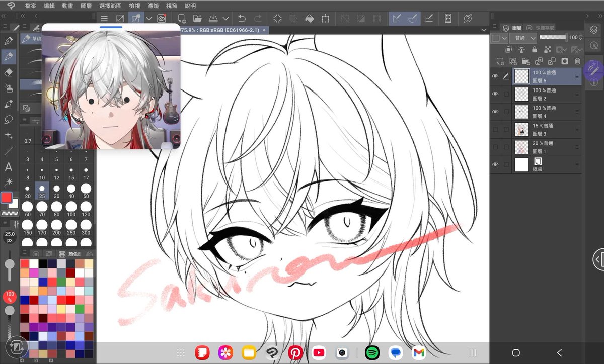The width and height of the screenshot is (604, 364).
Task: Create a new layer folder icon
Action: [x=526, y=61]
